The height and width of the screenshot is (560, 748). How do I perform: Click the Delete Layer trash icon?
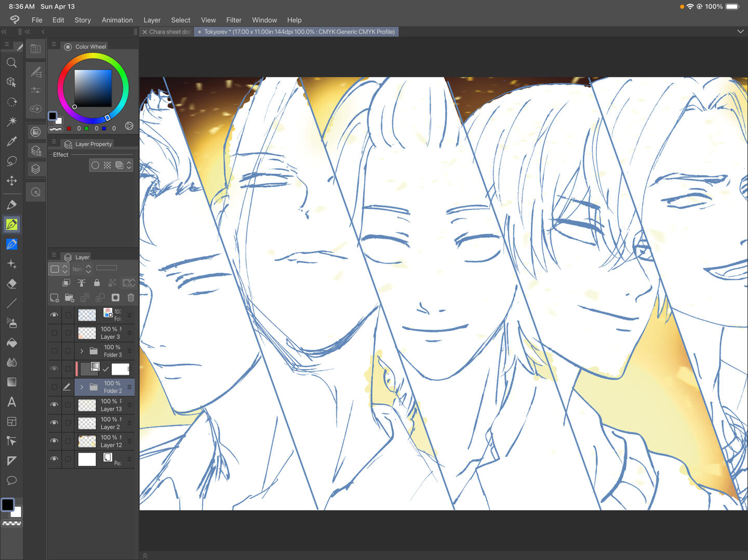131,297
